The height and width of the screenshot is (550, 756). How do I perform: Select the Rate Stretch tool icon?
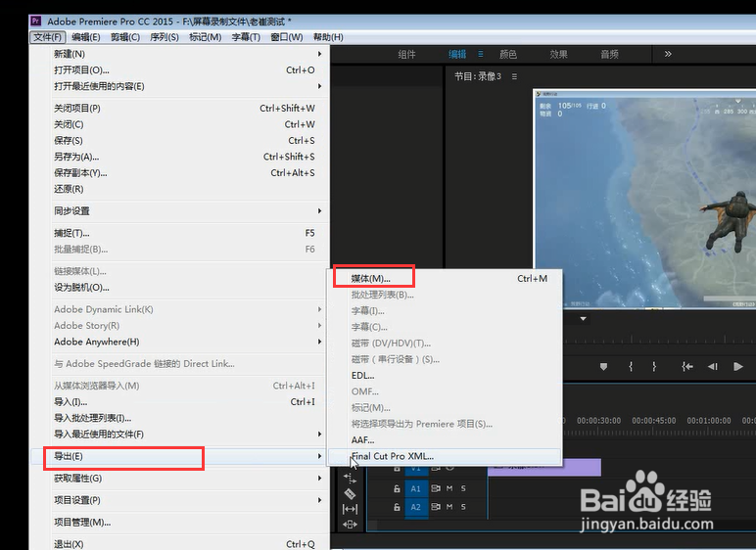click(x=350, y=479)
